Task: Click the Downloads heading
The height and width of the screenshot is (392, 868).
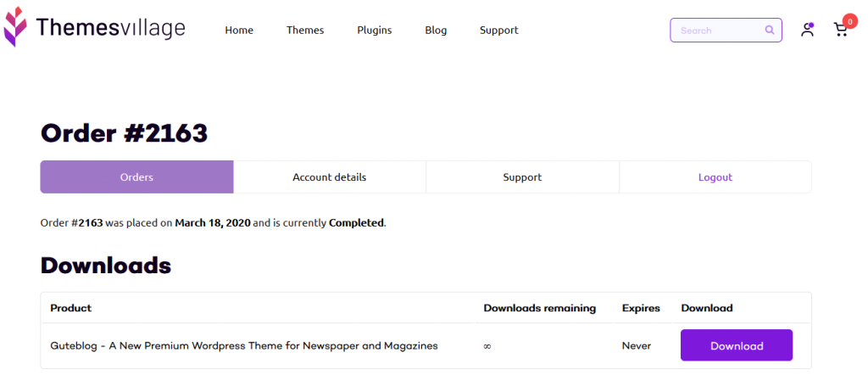Action: point(106,266)
